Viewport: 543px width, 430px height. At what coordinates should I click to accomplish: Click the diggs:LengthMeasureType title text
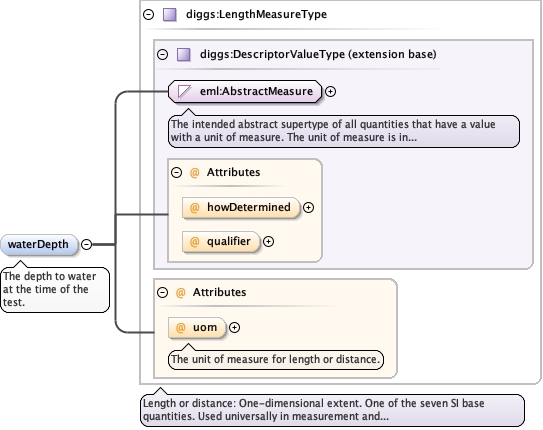pos(256,15)
